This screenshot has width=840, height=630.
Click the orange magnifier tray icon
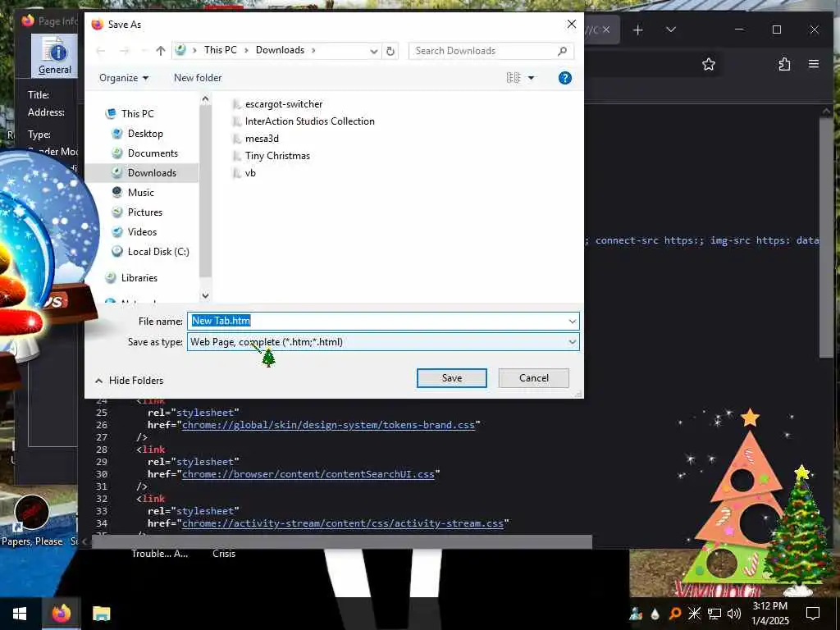(675, 614)
